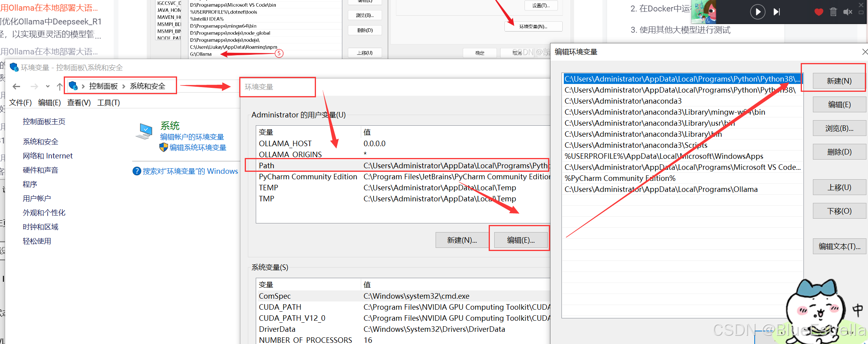
Task: Open the 编辑(E) menu in Control Panel menu bar
Action: tap(50, 103)
